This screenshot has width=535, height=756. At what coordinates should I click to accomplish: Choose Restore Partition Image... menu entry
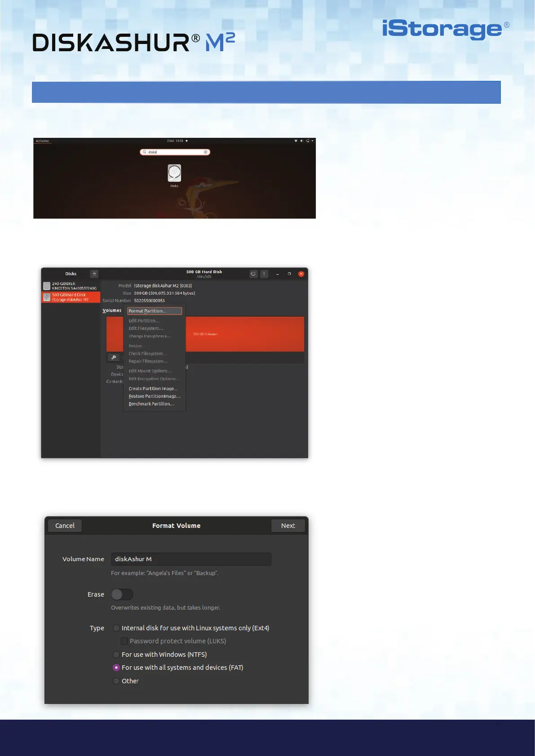click(x=155, y=396)
